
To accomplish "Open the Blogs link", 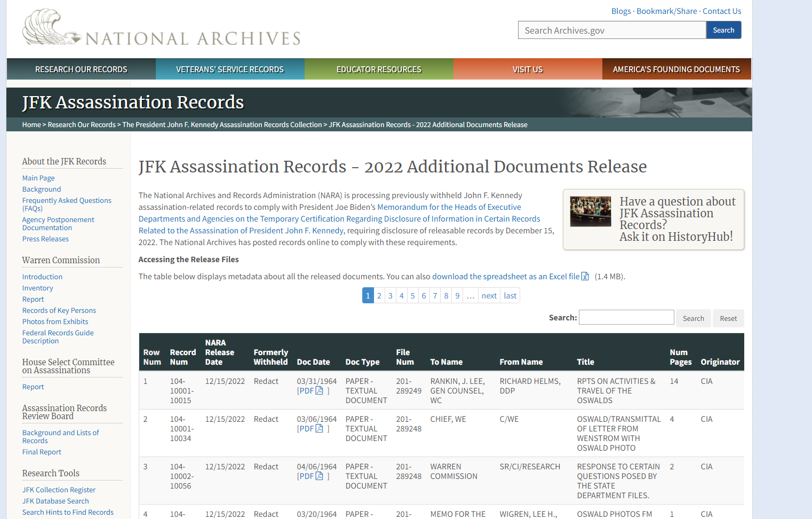I will coord(621,11).
